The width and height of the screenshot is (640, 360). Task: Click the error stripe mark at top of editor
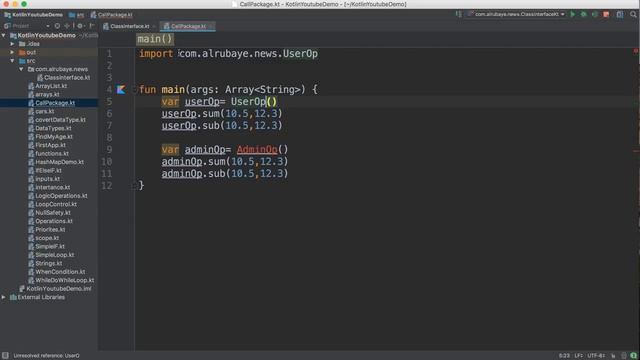636,51
